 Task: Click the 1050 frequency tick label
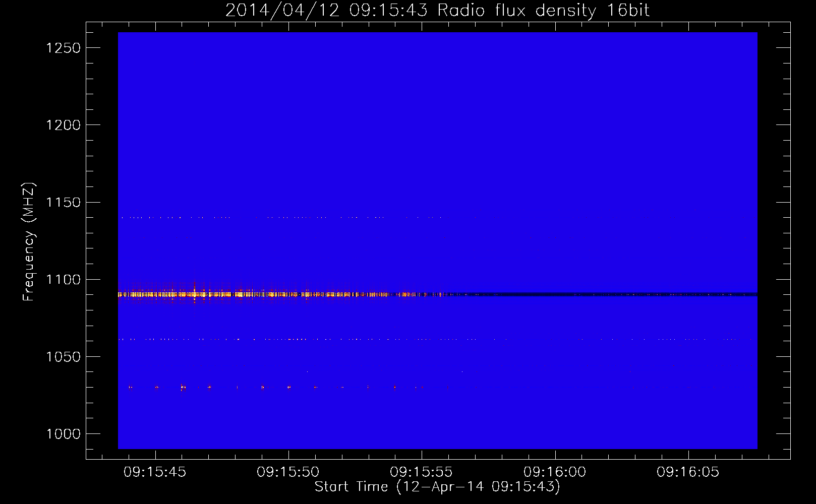[63, 357]
